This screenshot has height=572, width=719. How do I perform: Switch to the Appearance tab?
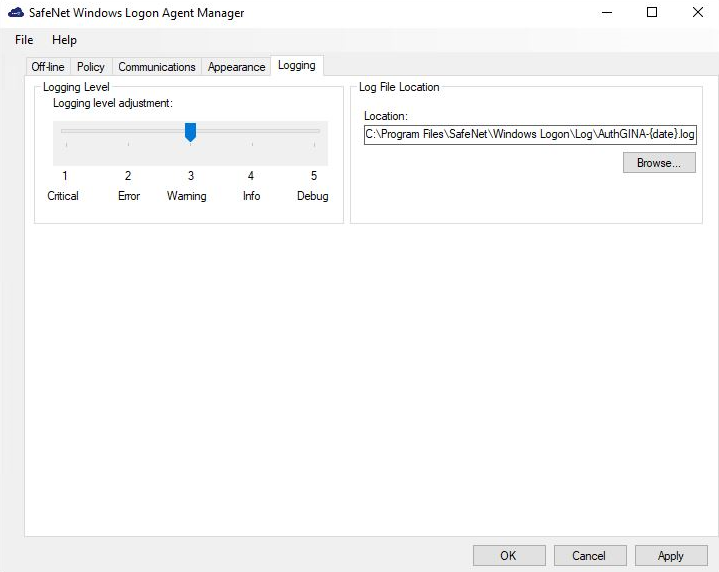(x=236, y=67)
